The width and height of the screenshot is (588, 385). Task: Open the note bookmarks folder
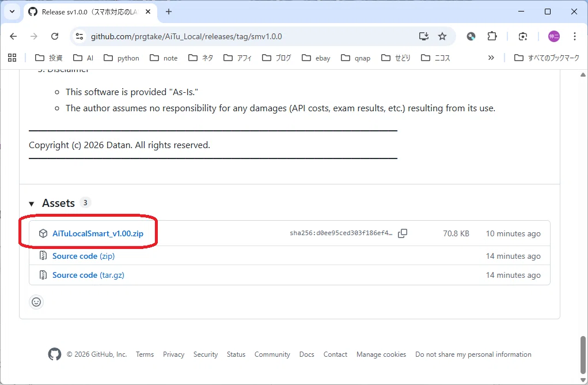coord(164,58)
